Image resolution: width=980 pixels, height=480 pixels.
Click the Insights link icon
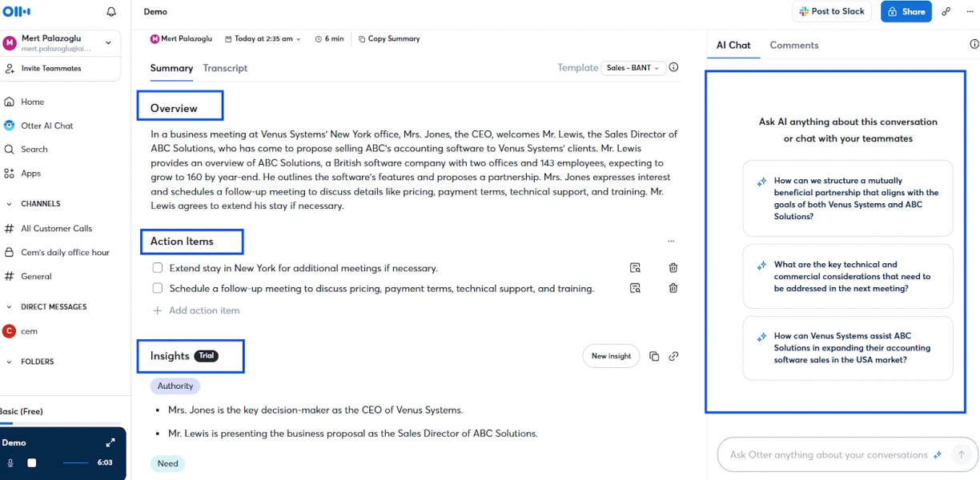pos(673,356)
